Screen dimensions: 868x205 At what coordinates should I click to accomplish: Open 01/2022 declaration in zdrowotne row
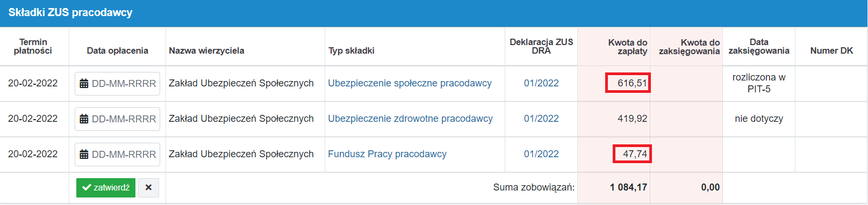click(541, 119)
